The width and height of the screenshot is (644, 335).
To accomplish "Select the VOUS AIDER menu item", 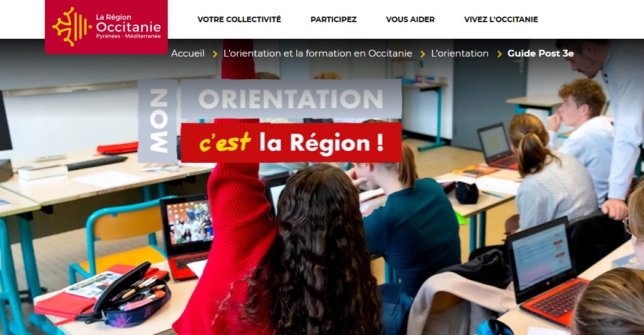I will (410, 19).
